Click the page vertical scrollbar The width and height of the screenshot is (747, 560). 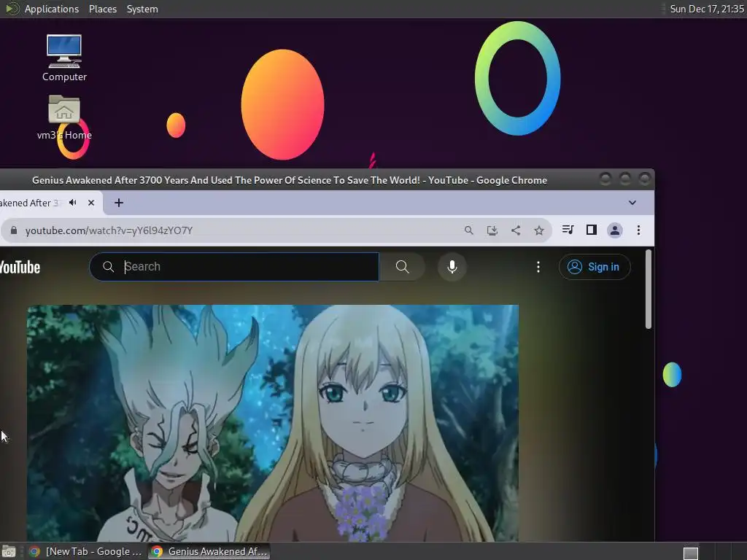point(649,289)
